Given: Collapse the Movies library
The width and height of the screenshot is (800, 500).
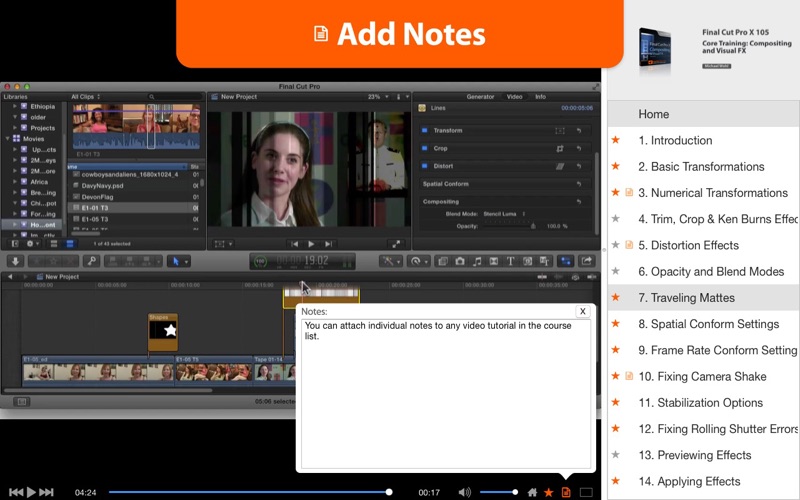Looking at the screenshot, I should click(7, 139).
